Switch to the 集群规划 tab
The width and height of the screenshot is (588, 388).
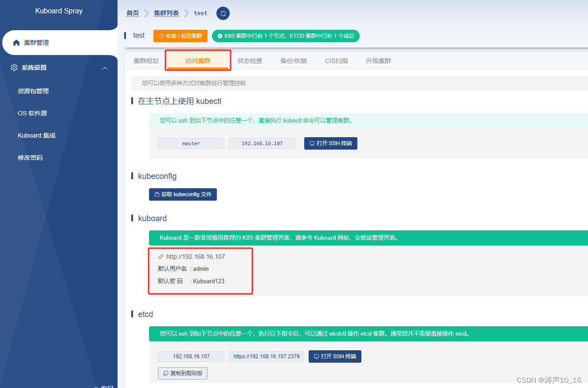[146, 61]
